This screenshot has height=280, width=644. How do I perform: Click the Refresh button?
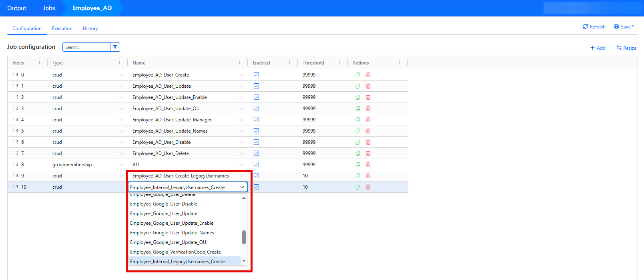click(x=594, y=27)
